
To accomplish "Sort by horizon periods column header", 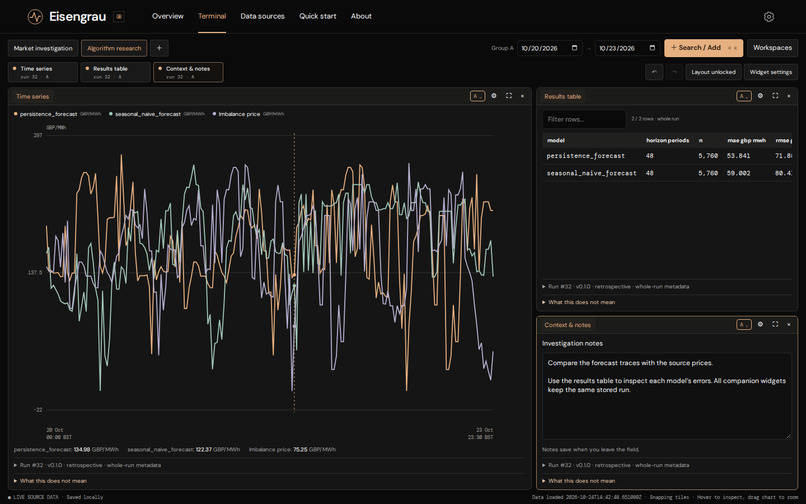I will click(x=667, y=140).
